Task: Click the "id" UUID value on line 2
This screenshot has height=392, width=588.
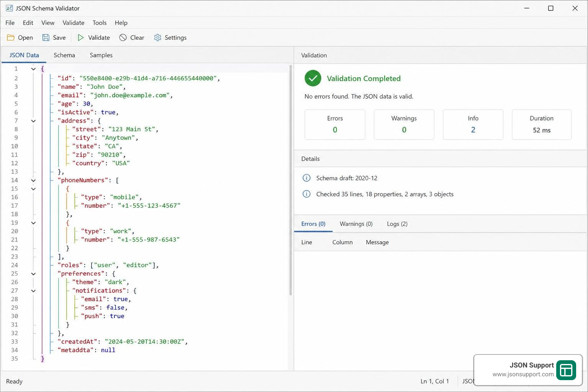Action: (148, 78)
